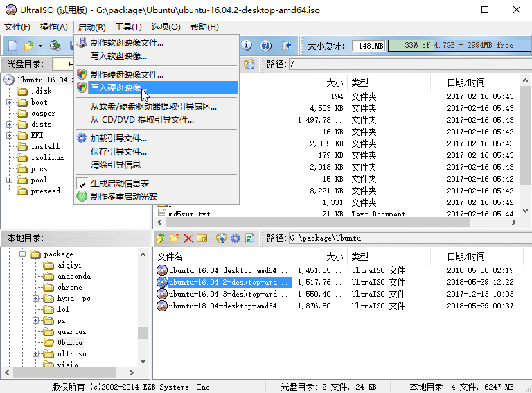This screenshot has width=532, height=393.
Task: Click the yellow rename folder icon
Action: click(x=202, y=238)
